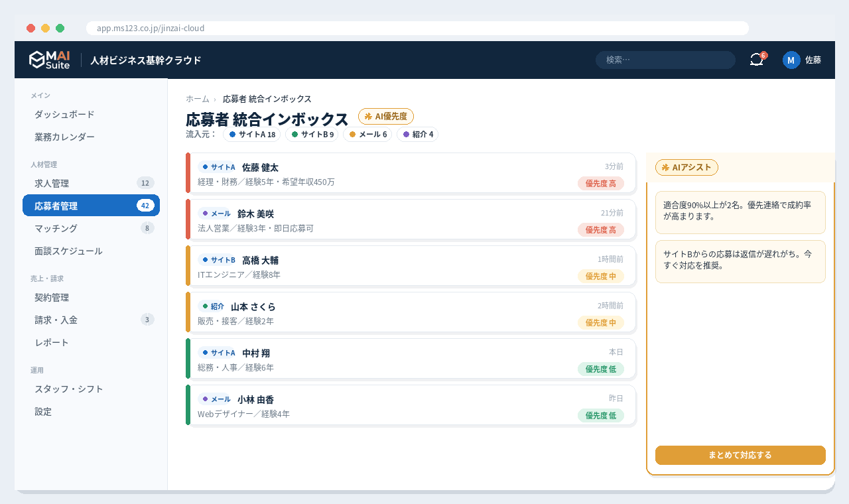Click the AI tip about 適合度90%以上が2名
Viewport: 849px width, 504px height.
coord(740,212)
